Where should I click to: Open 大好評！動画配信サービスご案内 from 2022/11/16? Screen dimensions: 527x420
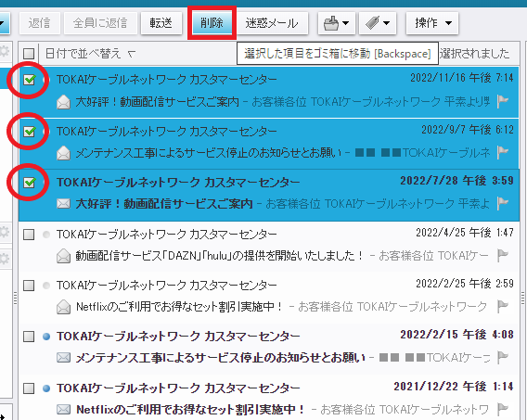[158, 101]
